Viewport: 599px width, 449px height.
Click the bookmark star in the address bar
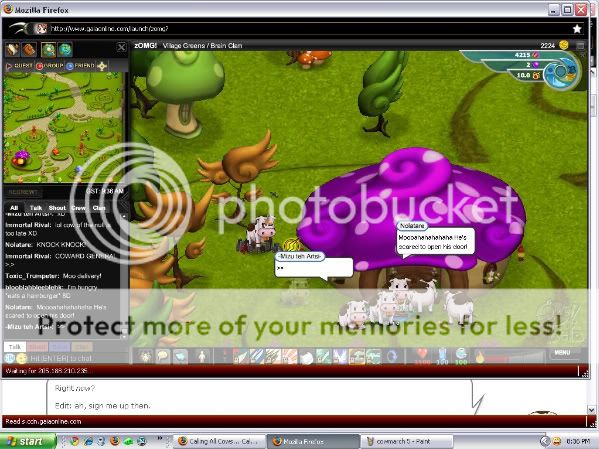[x=577, y=29]
